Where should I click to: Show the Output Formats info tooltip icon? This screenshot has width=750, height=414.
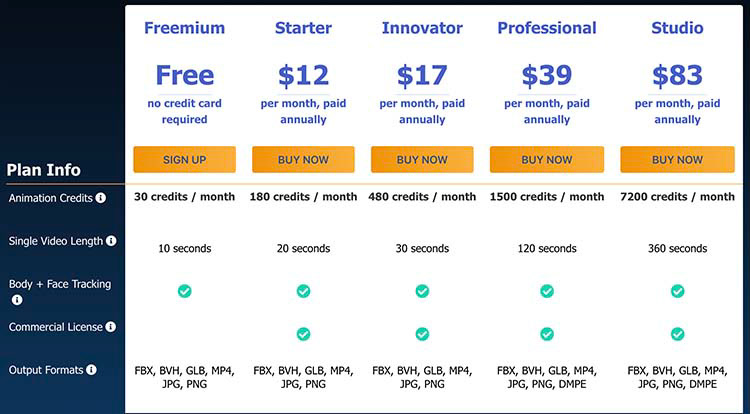91,370
